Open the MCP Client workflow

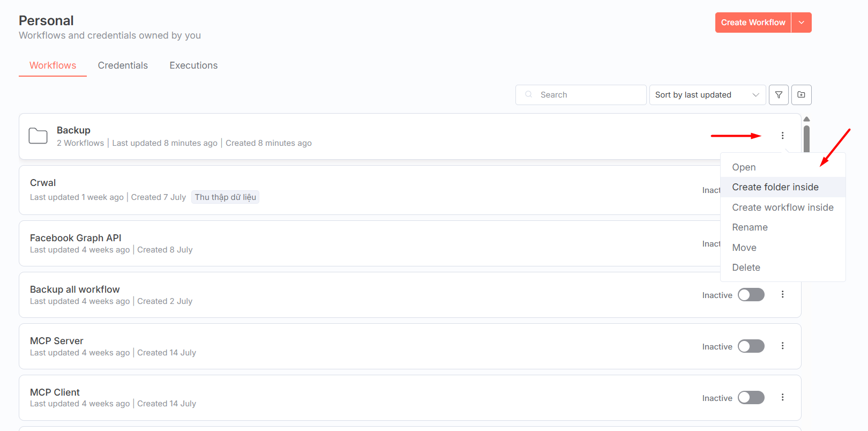pyautogui.click(x=55, y=392)
